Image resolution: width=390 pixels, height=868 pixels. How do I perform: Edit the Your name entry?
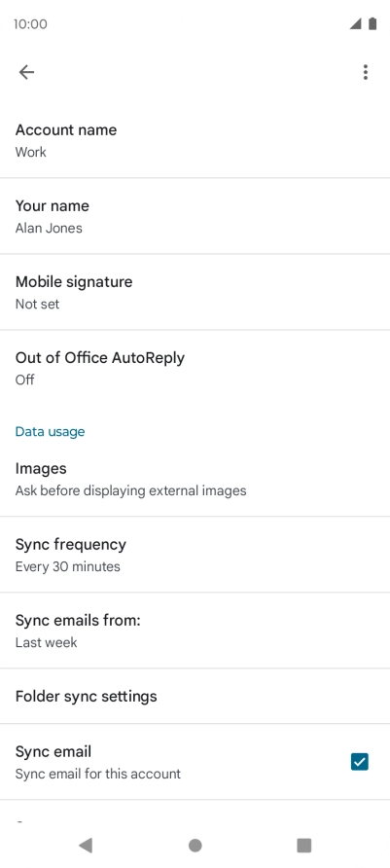(x=195, y=216)
